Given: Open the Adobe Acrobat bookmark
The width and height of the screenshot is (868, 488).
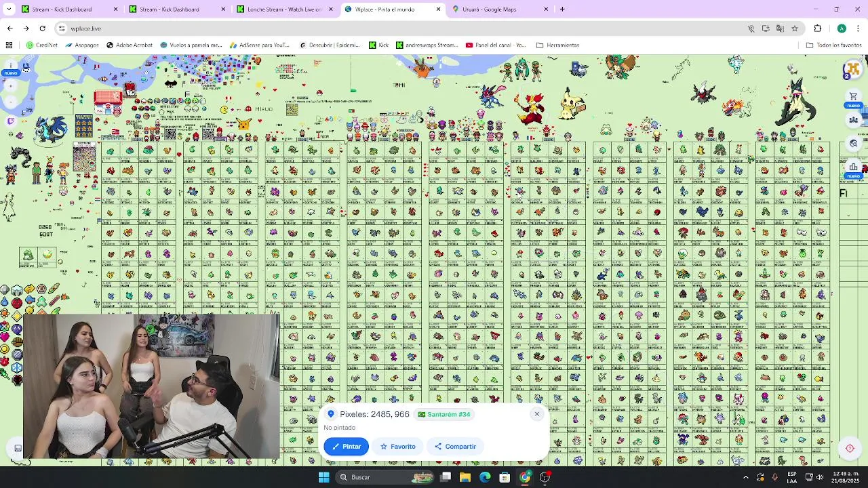Looking at the screenshot, I should pyautogui.click(x=130, y=45).
